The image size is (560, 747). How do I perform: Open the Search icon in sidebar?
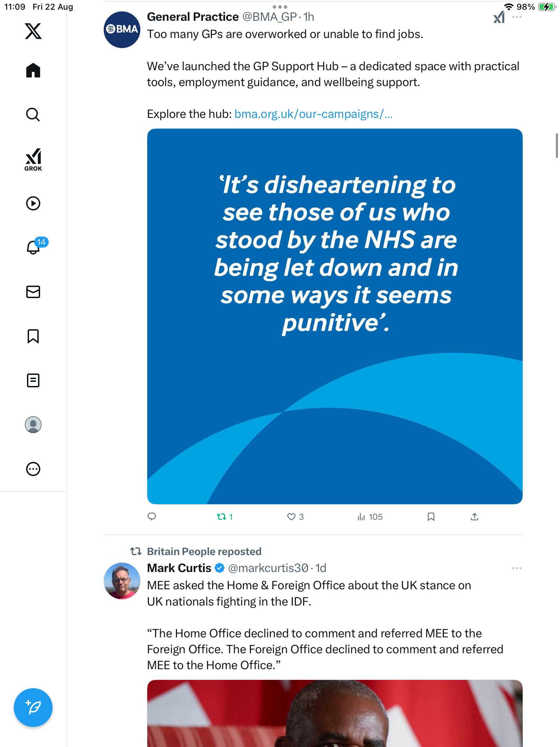pos(33,114)
